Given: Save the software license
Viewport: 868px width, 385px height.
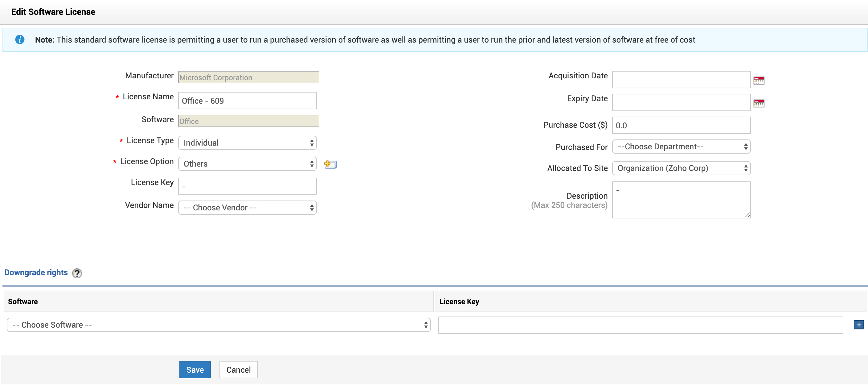Looking at the screenshot, I should 195,370.
